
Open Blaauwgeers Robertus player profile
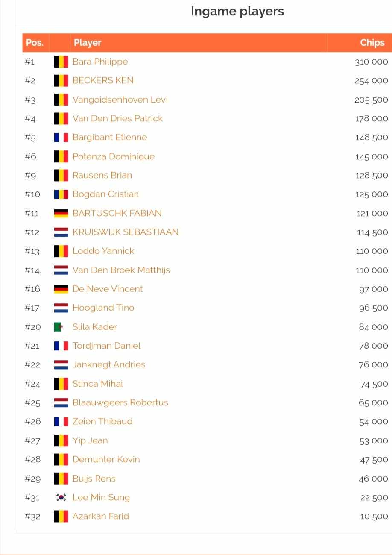(120, 402)
